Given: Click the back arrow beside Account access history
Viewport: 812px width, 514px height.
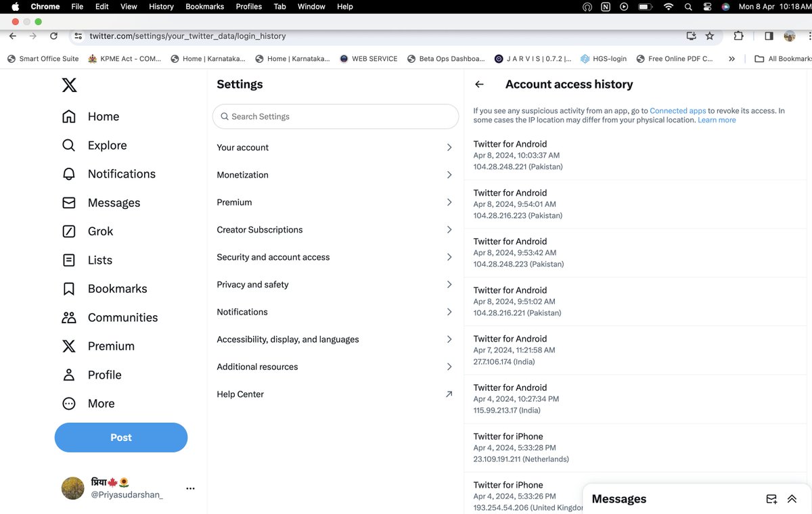Looking at the screenshot, I should click(x=479, y=85).
